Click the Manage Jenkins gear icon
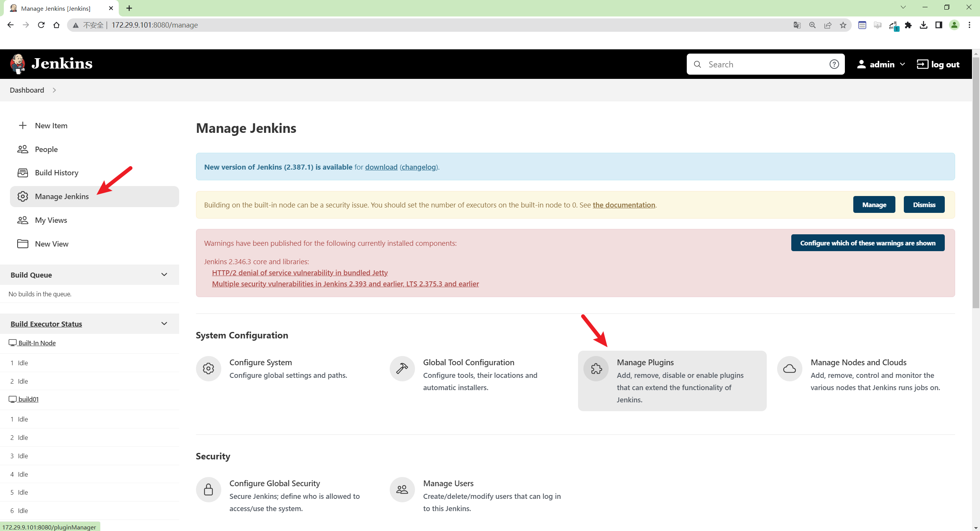 click(x=23, y=196)
